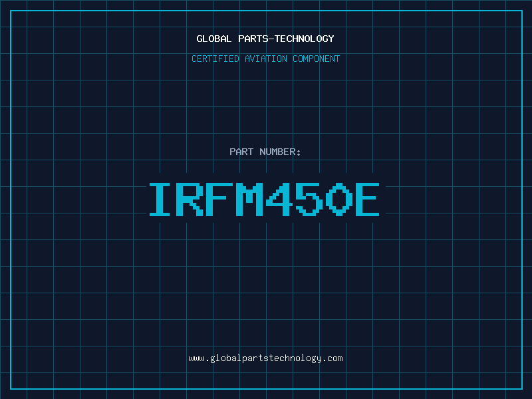Click the word "NUMBER:" in the label
The width and height of the screenshot is (532, 399).
281,152
